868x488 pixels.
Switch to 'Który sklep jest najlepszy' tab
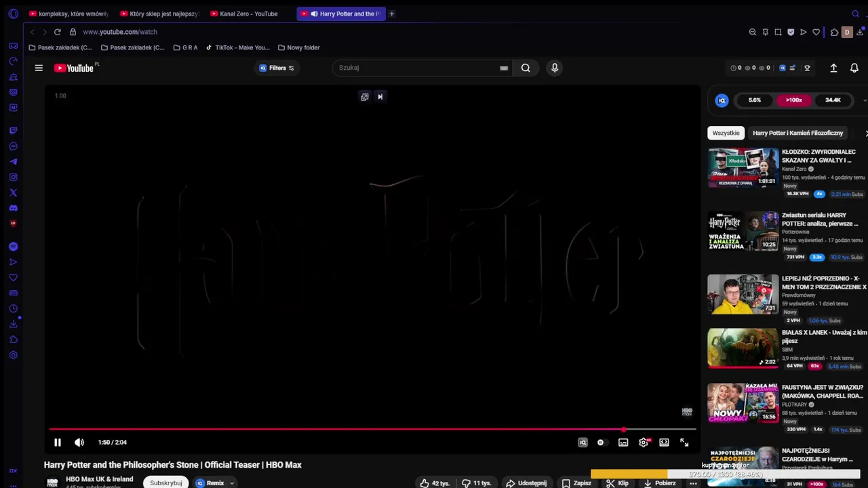pos(159,14)
